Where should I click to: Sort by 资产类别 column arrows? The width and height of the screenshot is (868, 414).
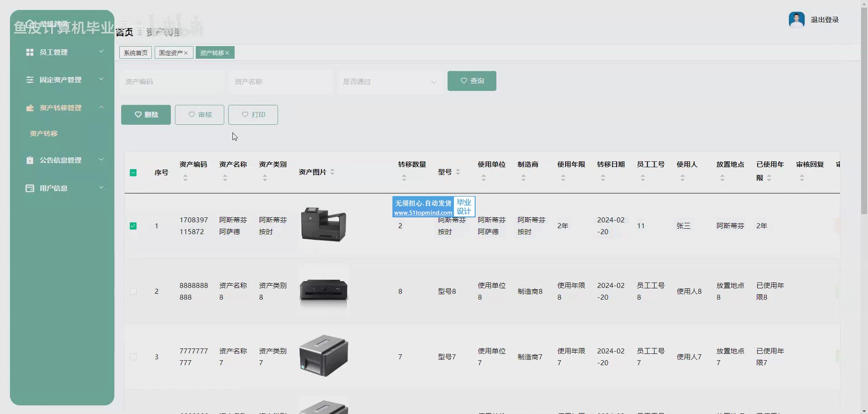[x=265, y=178]
